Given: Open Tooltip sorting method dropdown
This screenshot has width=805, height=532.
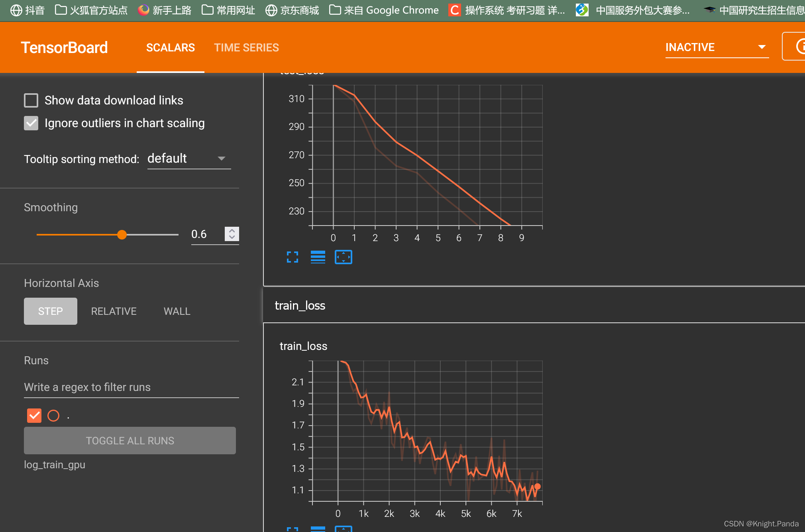Looking at the screenshot, I should [189, 159].
